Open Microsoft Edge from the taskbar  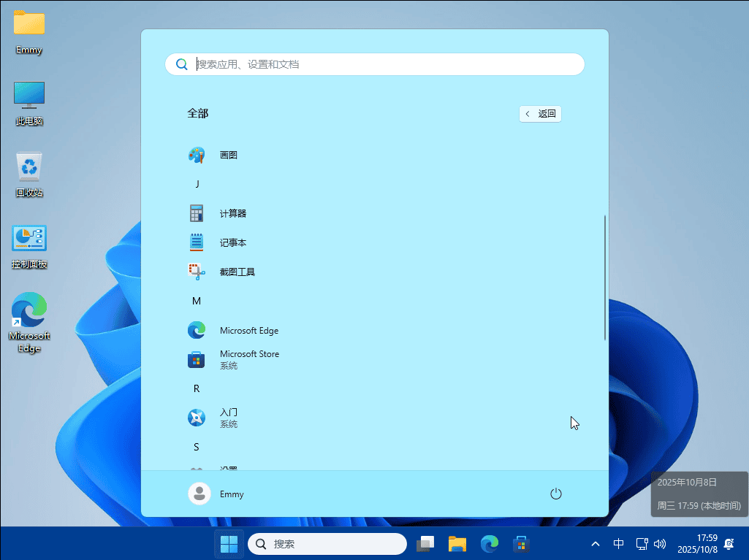489,544
